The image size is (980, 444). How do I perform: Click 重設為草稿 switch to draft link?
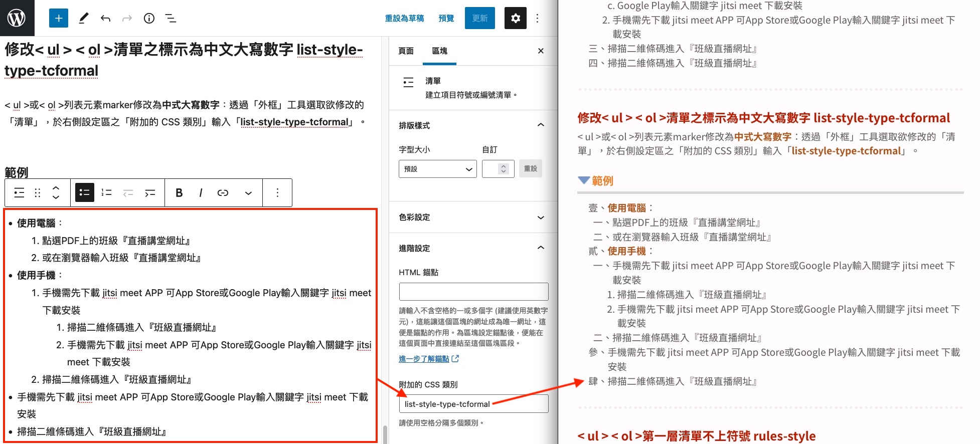point(404,19)
